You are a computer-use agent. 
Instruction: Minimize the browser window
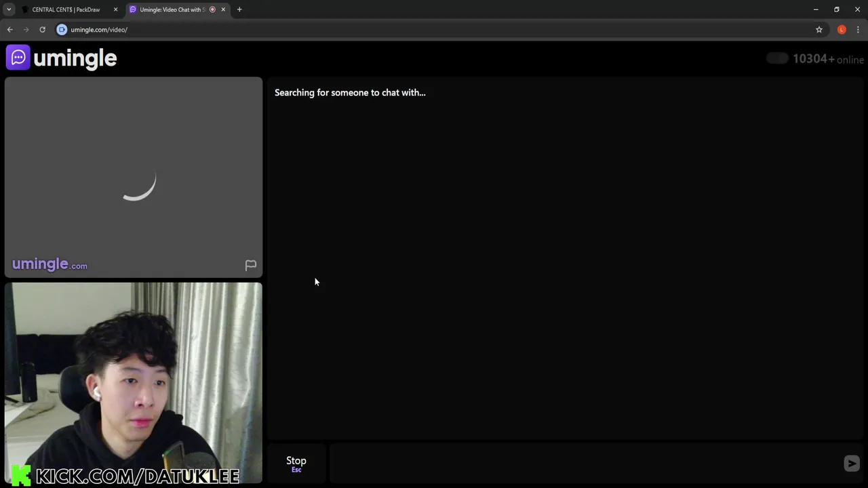click(816, 9)
